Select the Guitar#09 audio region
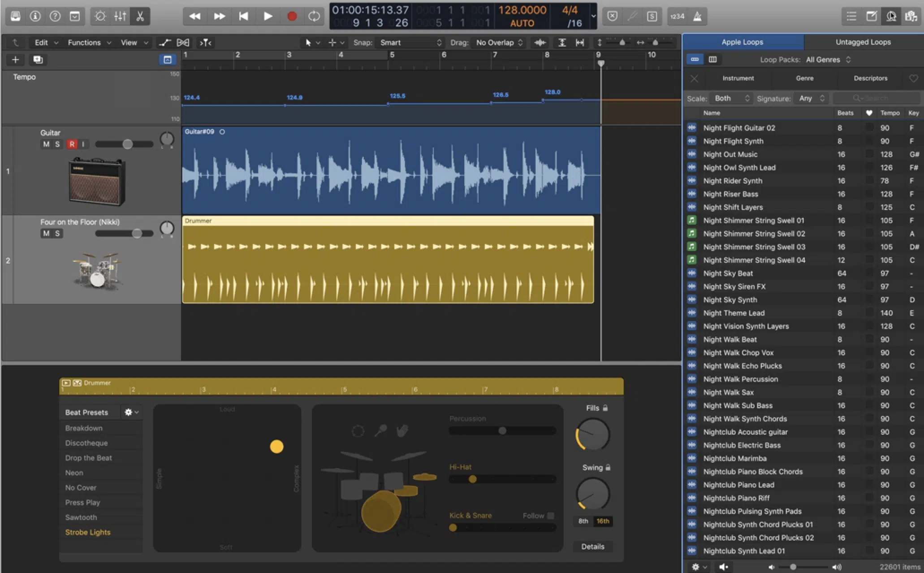Image resolution: width=924 pixels, height=573 pixels. pos(391,170)
